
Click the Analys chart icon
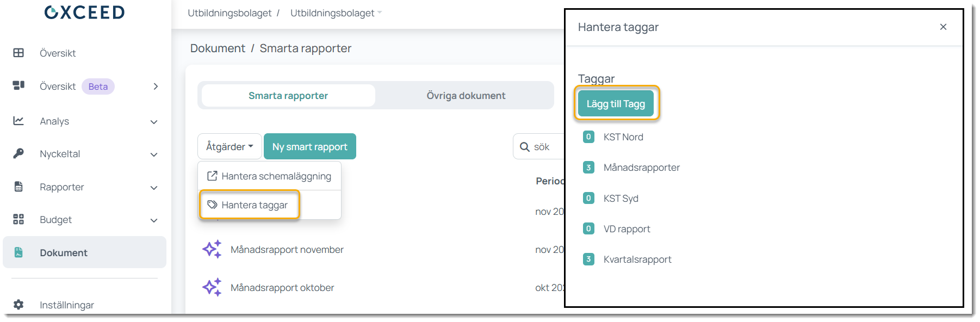[x=18, y=121]
